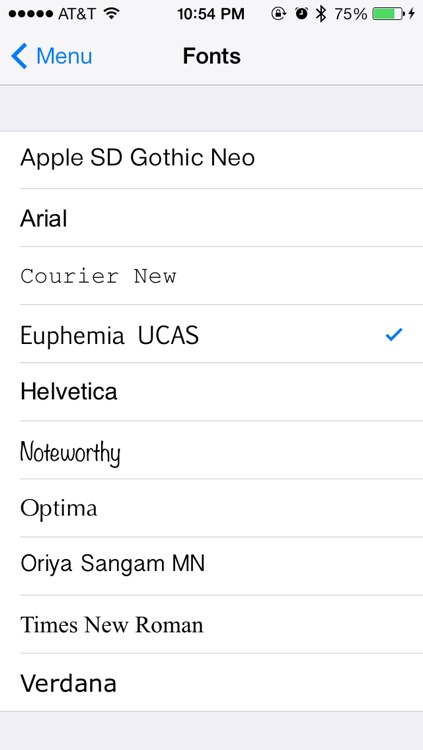Choose Verdana at the list bottom
Screen dimensions: 423x750
pyautogui.click(x=212, y=683)
